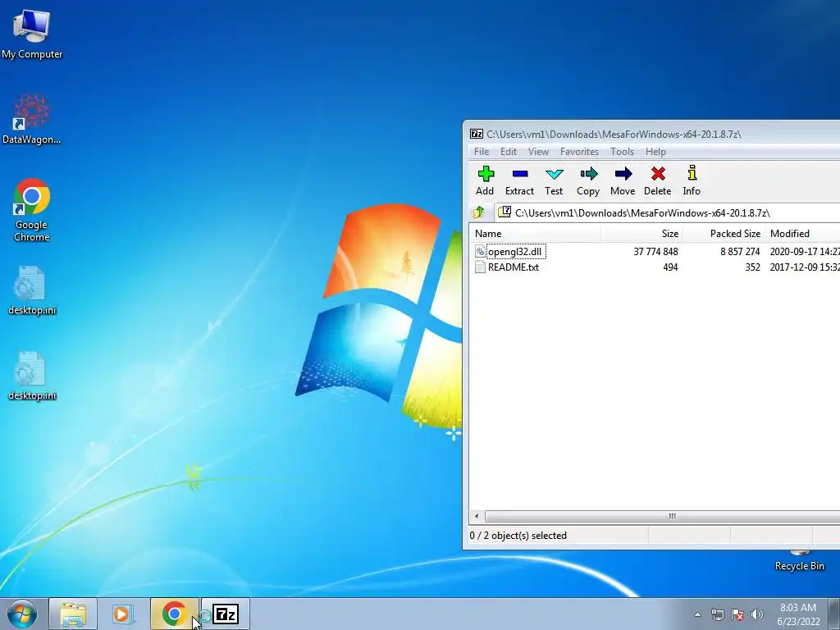Open the Help menu
The height and width of the screenshot is (630, 840).
[655, 152]
